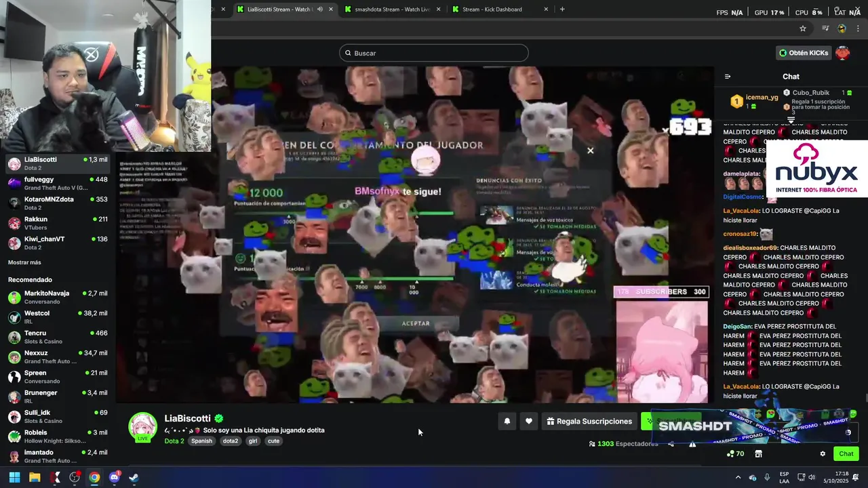This screenshot has width=868, height=488.
Task: Open LiaBiscotti streamer avatar under the video
Action: point(143,426)
